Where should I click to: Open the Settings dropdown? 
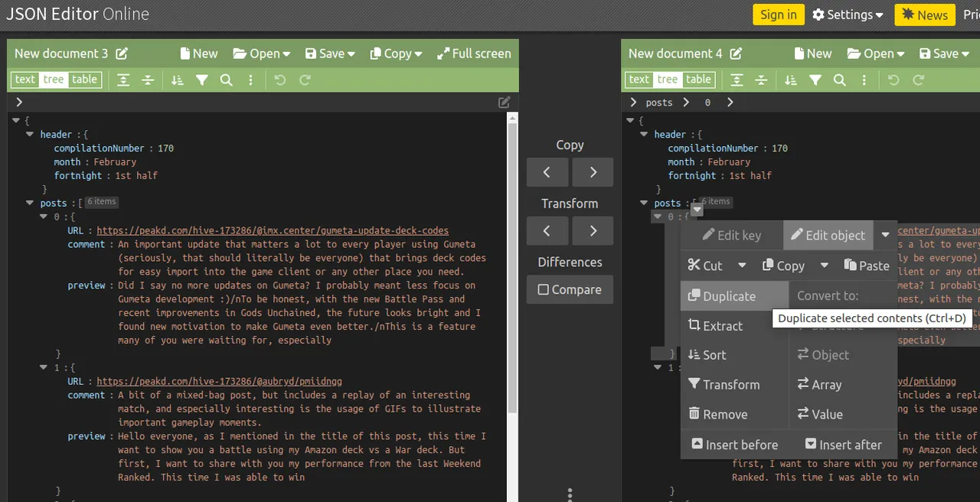tap(848, 15)
